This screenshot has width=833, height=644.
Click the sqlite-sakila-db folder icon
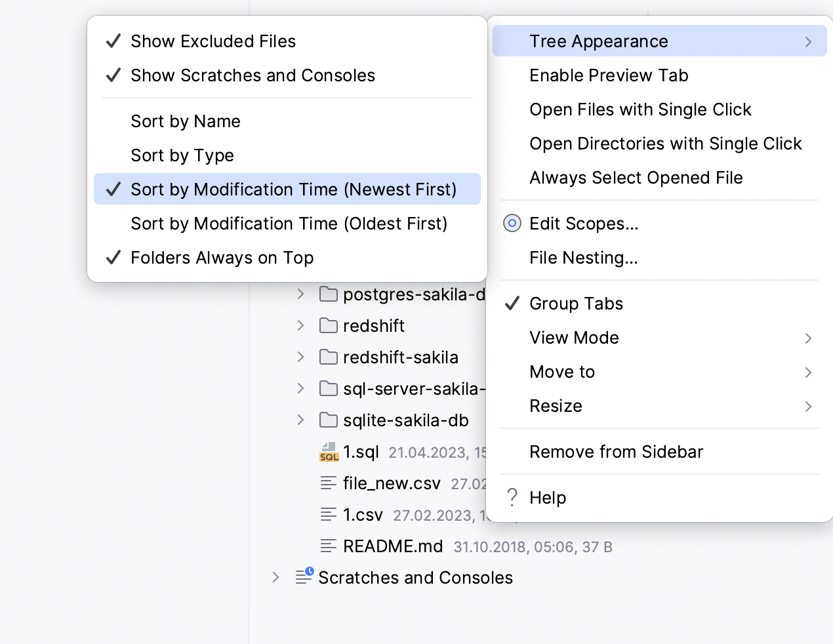pos(329,420)
